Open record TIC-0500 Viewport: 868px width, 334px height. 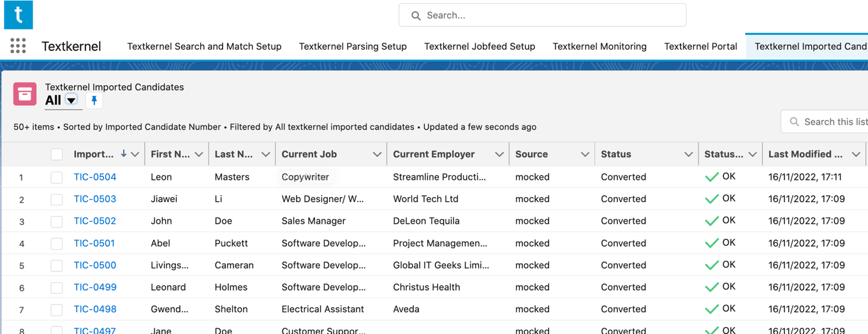[95, 265]
